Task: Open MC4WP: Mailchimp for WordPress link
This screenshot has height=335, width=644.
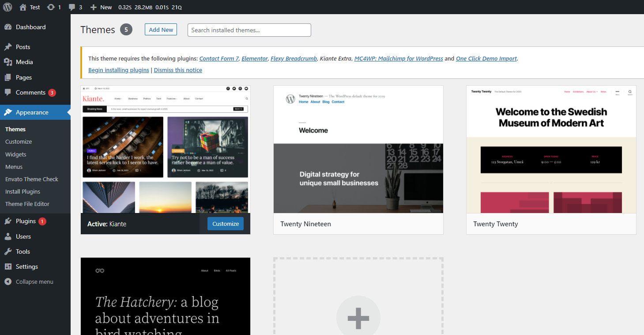Action: click(399, 58)
